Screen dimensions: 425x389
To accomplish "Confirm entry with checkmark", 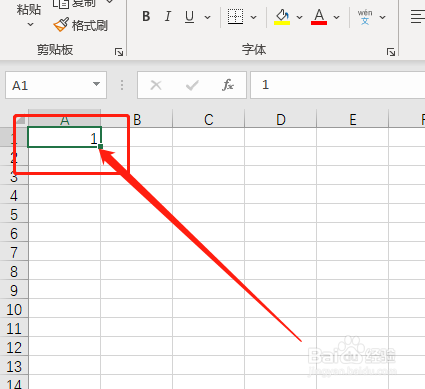I will click(x=192, y=85).
